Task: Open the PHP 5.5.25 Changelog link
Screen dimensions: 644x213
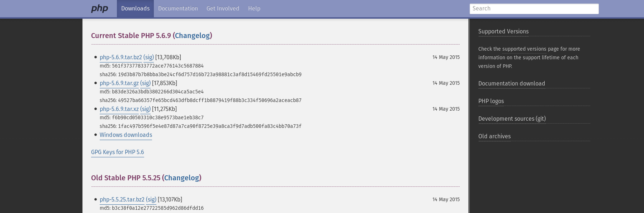Action: coord(181,178)
